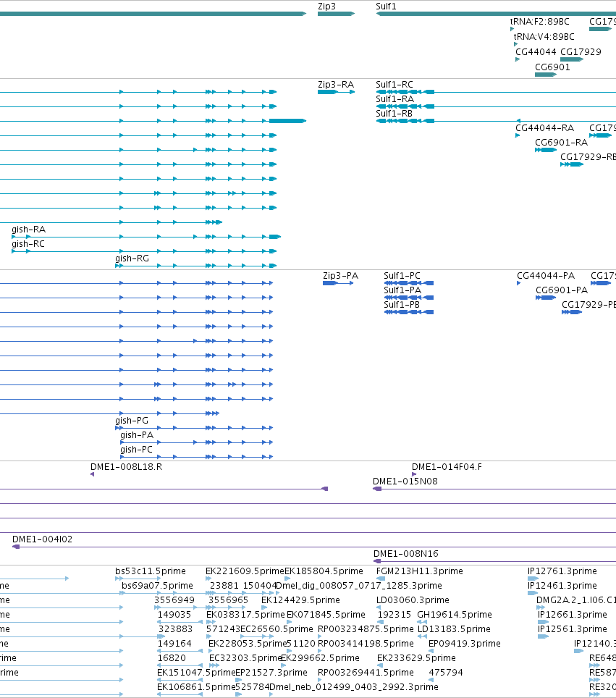Image resolution: width=616 pixels, height=698 pixels.
Task: Open the Sulf1-PB protein label
Action: pyautogui.click(x=402, y=305)
